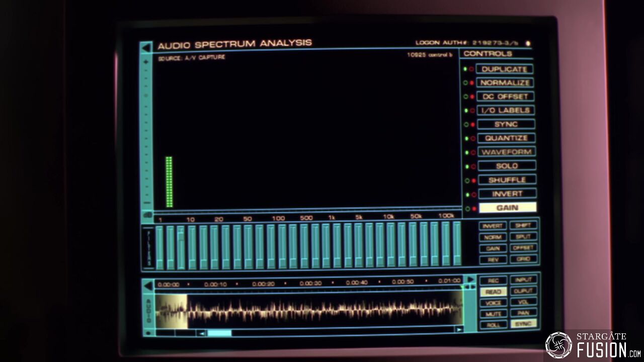Click the large INVERT button in Controls list
This screenshot has height=362, width=644.
pyautogui.click(x=507, y=194)
